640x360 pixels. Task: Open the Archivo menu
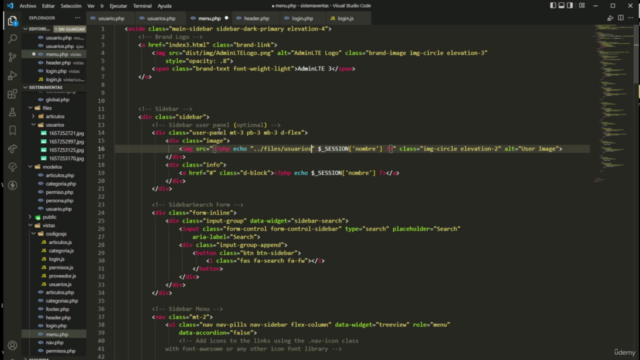pyautogui.click(x=28, y=6)
